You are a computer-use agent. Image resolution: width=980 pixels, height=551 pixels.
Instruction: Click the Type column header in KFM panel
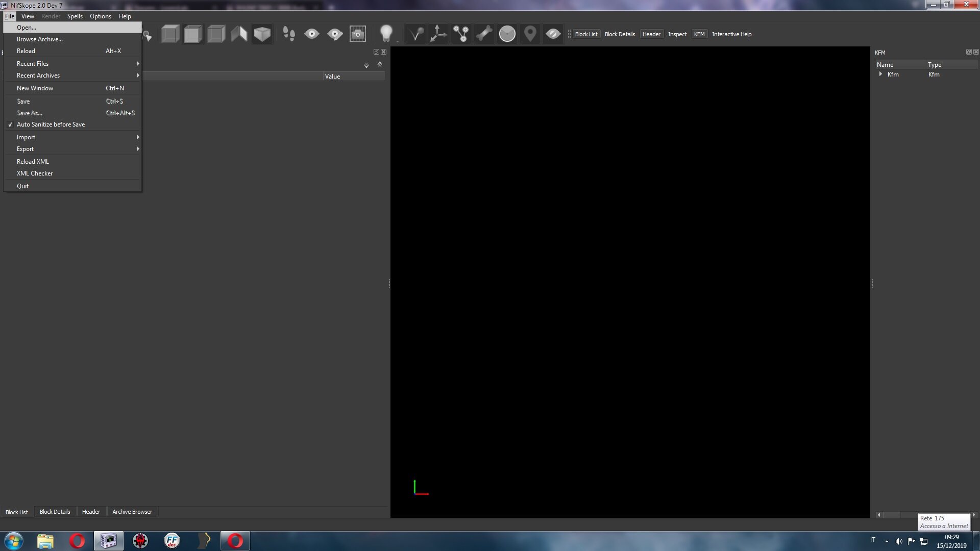[952, 65]
